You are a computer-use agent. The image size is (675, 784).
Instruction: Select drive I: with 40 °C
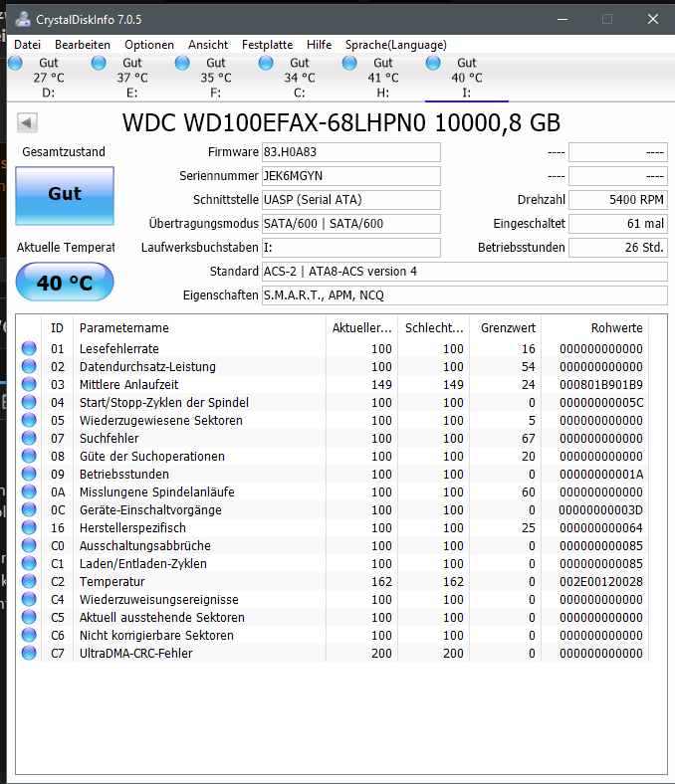click(x=466, y=78)
